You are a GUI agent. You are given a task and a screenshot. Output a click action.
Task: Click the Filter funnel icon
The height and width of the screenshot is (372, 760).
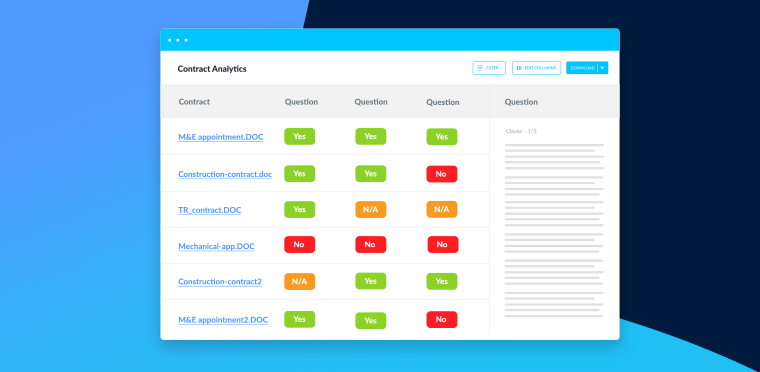click(480, 68)
